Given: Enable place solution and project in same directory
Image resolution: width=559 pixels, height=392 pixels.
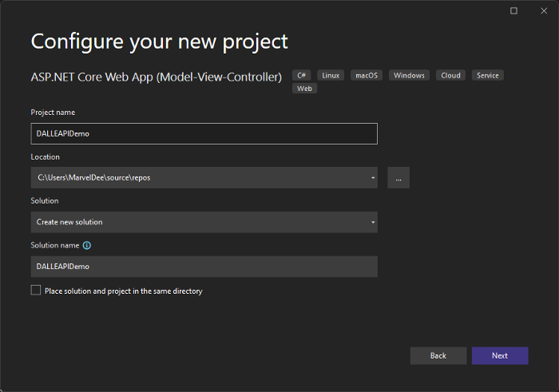Looking at the screenshot, I should pyautogui.click(x=36, y=291).
